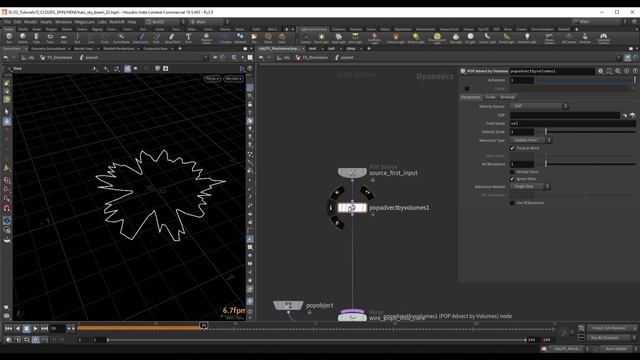Add an Ambient Light from the shelf
Image resolution: width=640 pixels, height=360 pixels.
527,38
